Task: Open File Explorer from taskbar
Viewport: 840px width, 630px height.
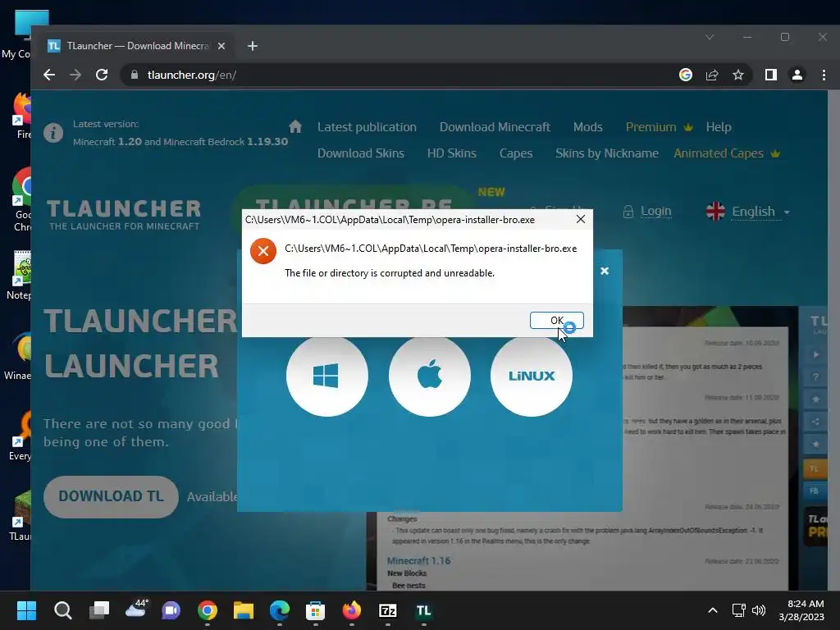Action: [x=243, y=610]
